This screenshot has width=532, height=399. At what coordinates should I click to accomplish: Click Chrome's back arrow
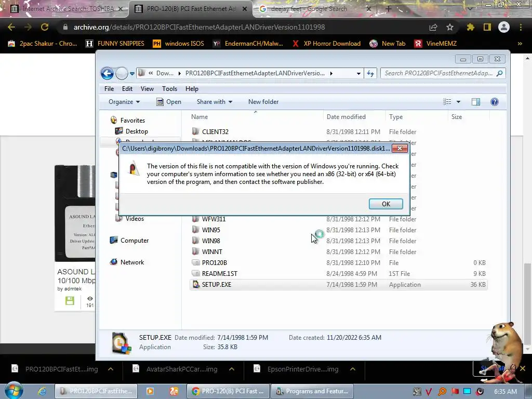[x=11, y=27]
